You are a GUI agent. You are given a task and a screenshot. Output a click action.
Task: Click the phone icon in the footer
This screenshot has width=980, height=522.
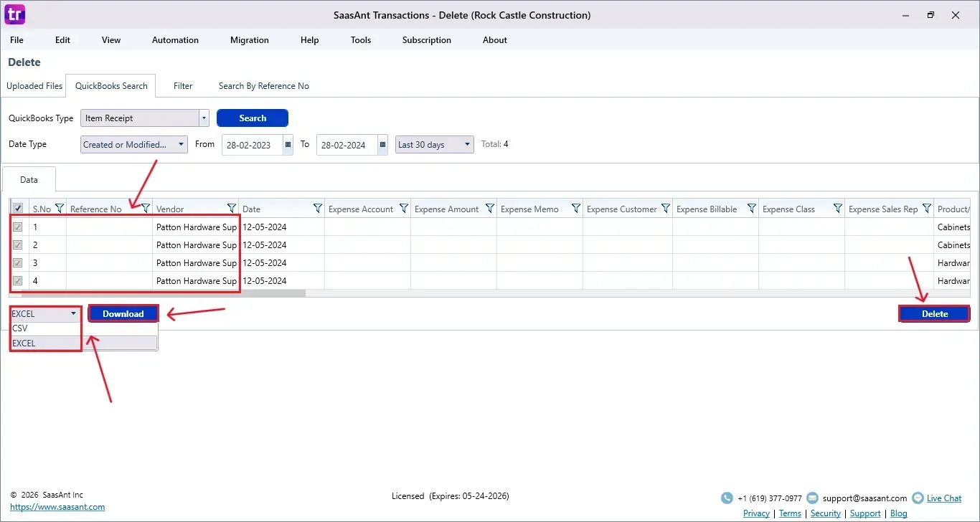[x=727, y=498]
